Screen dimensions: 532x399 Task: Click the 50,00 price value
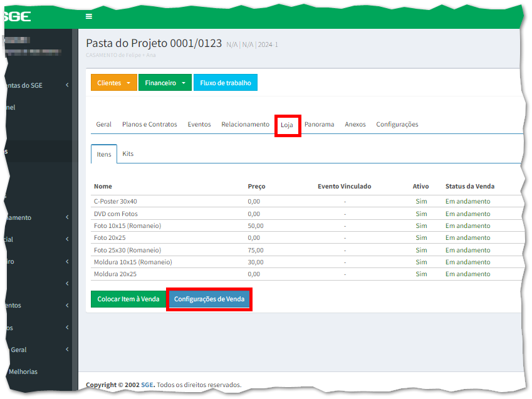[x=256, y=225]
